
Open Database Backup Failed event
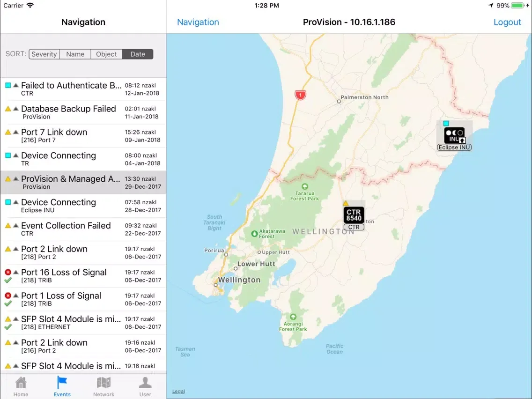pyautogui.click(x=83, y=112)
